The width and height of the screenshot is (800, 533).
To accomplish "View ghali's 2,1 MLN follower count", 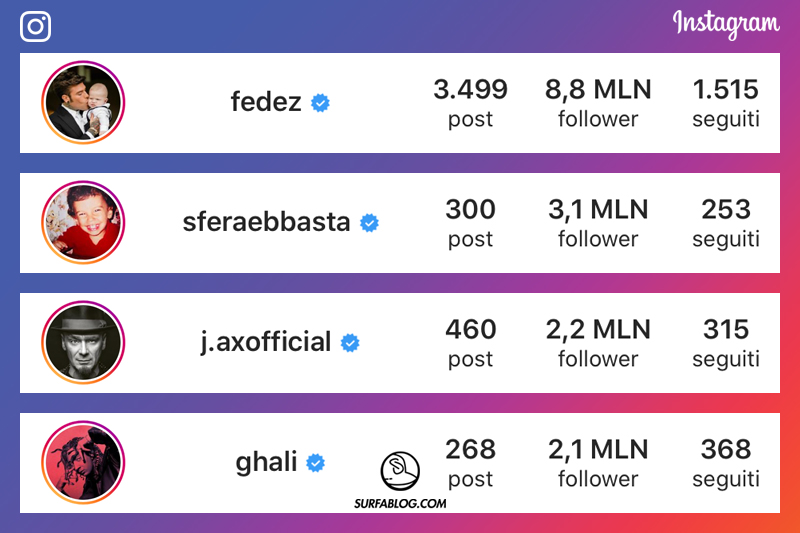I will [x=598, y=462].
